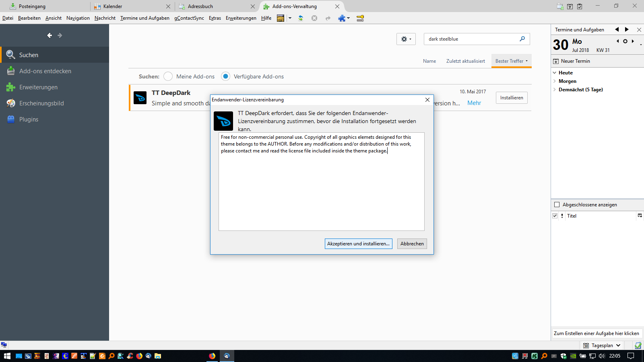Screen dimensions: 644x362
Task: Click the landscape picture toolbar icon
Action: 281,18
